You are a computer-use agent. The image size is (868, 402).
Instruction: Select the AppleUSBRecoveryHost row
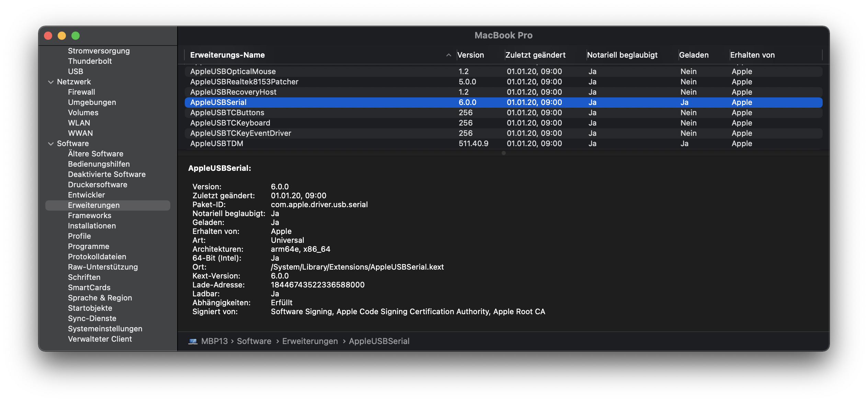click(x=503, y=92)
